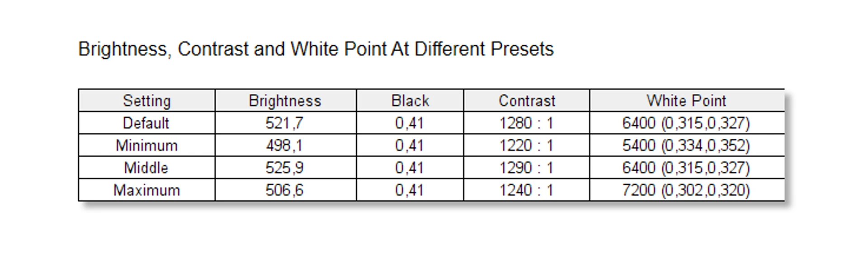868x253 pixels.
Task: Click the 525,9 brightness cell
Action: point(284,168)
